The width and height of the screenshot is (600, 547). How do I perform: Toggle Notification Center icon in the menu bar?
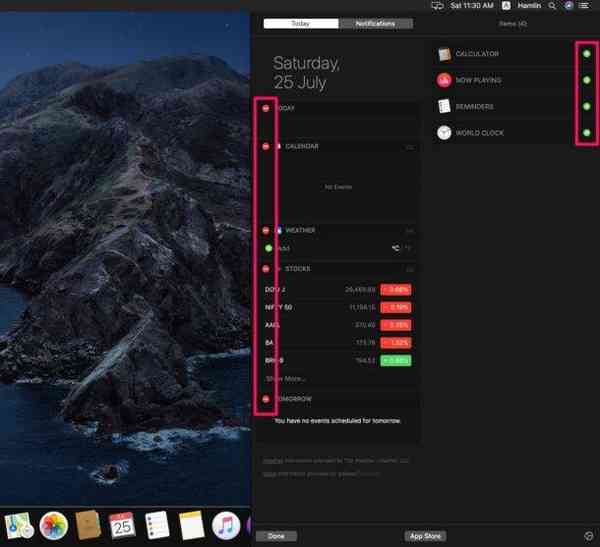coord(584,6)
